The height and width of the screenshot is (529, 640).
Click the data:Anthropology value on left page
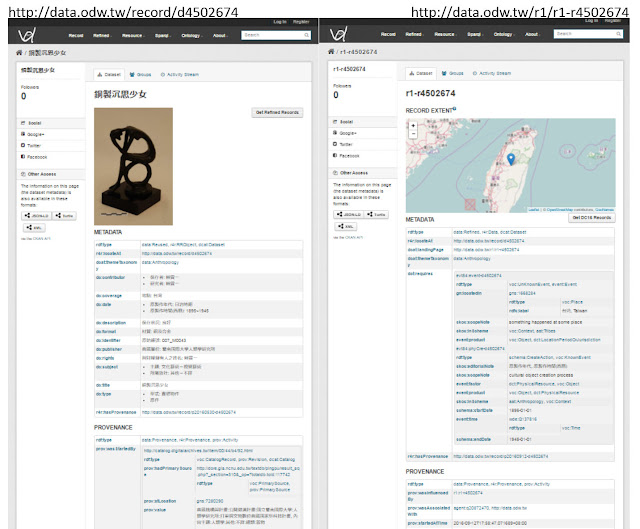point(160,262)
